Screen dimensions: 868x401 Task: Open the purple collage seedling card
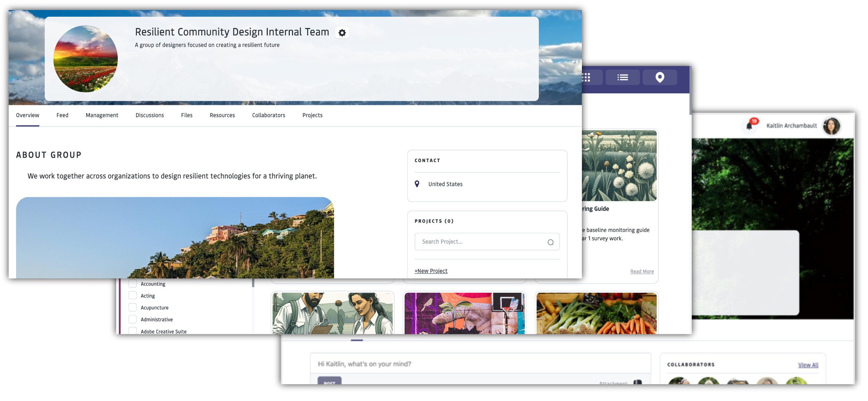[464, 313]
